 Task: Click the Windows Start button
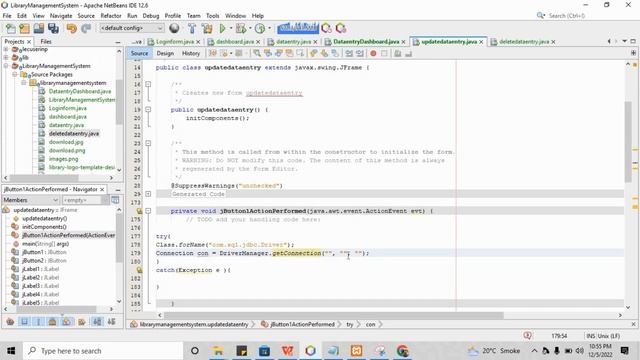pyautogui.click(x=11, y=351)
